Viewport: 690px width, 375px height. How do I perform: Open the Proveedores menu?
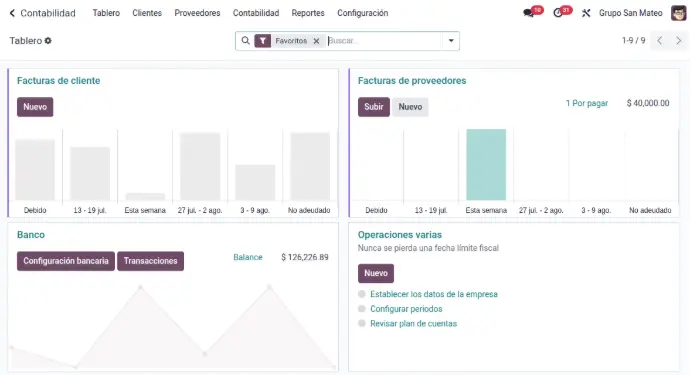coord(197,13)
